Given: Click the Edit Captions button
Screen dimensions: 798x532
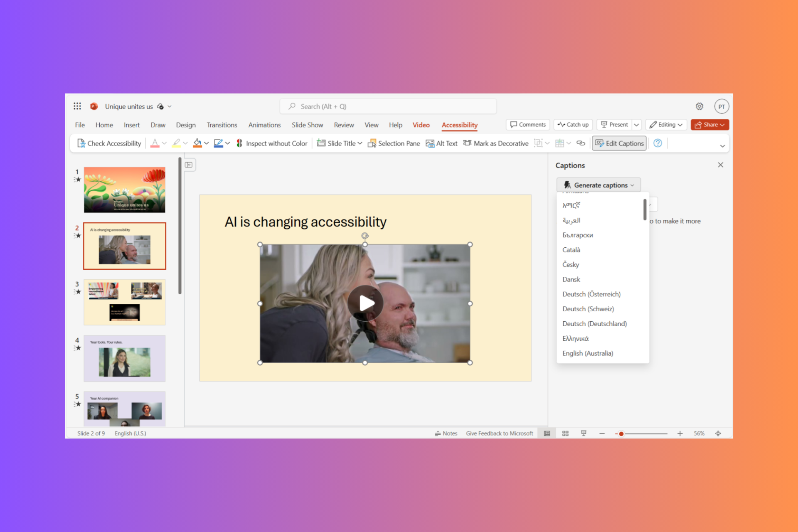Looking at the screenshot, I should coord(619,143).
